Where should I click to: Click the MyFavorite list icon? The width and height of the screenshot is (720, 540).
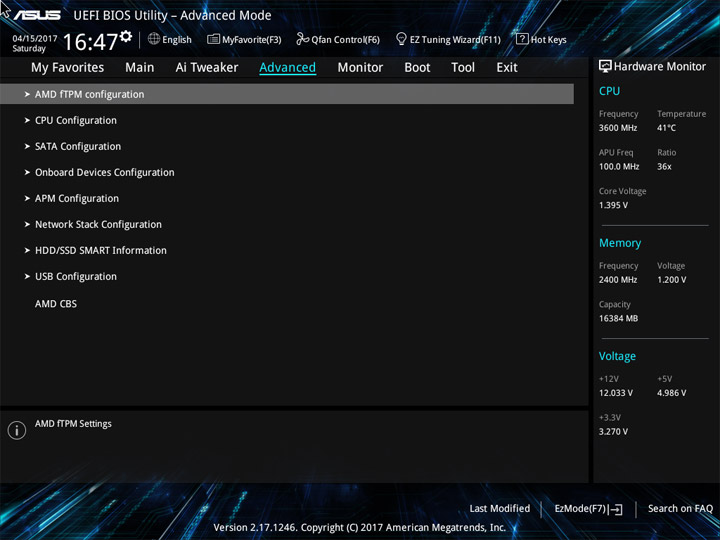pyautogui.click(x=213, y=39)
